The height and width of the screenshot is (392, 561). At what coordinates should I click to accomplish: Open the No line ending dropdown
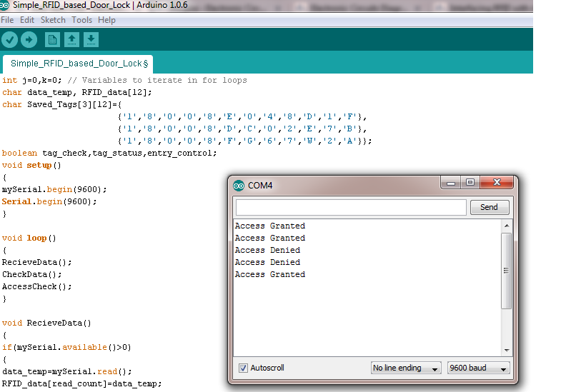406,368
